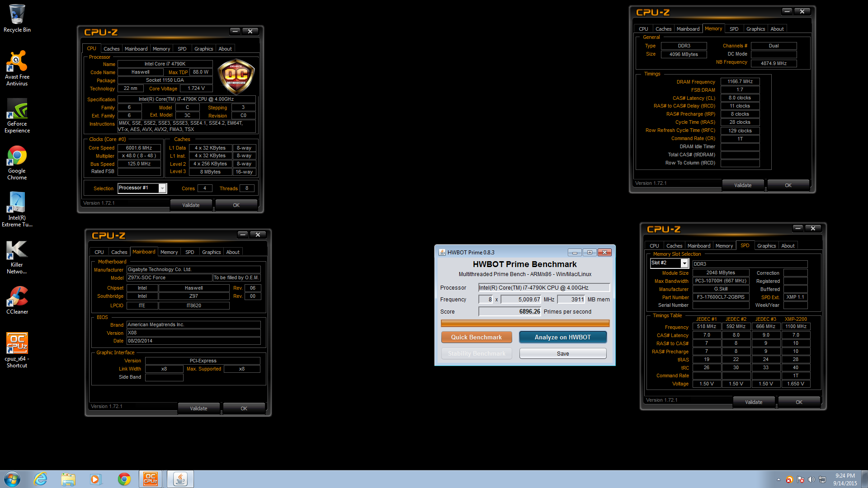Click Core Speed value 6001.6 MHz
Screen dimensions: 868x488
(x=139, y=148)
